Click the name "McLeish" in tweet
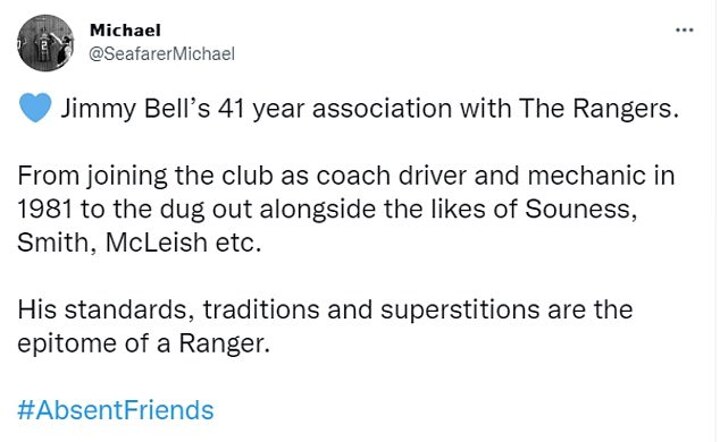This screenshot has width=720, height=442. (157, 243)
